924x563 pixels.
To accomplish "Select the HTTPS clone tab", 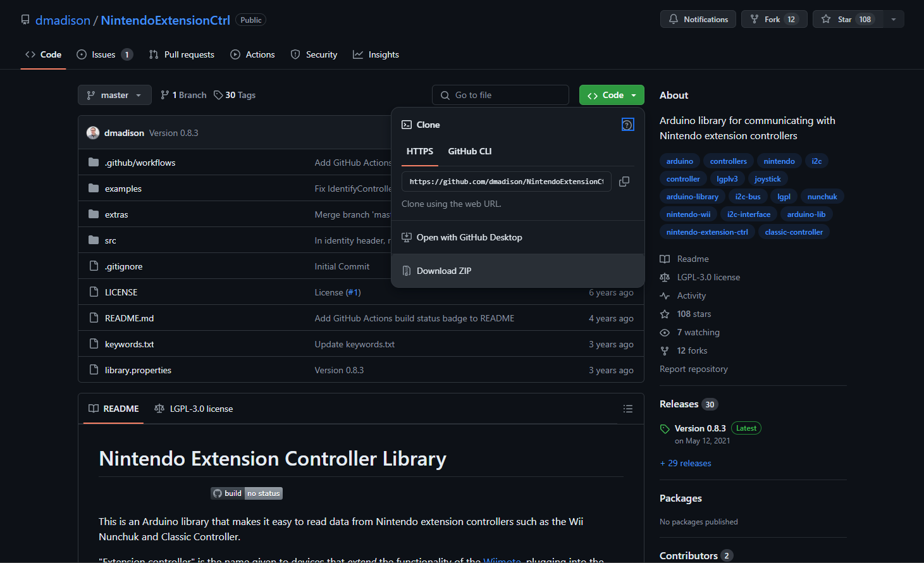I will (x=420, y=151).
